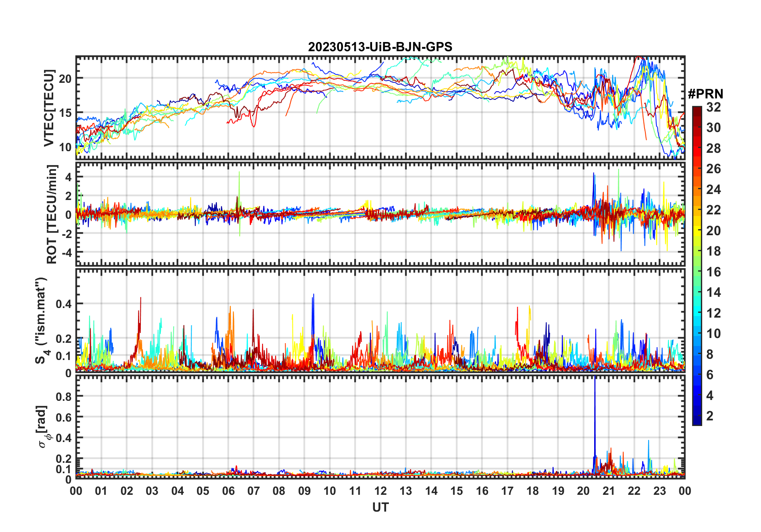This screenshot has height=532, width=761.
Task: Click x-axis hour tick label 09
Action: coord(304,491)
